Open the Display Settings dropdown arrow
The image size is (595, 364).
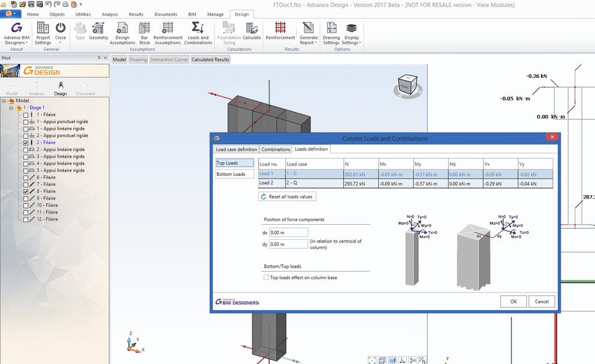tap(359, 43)
